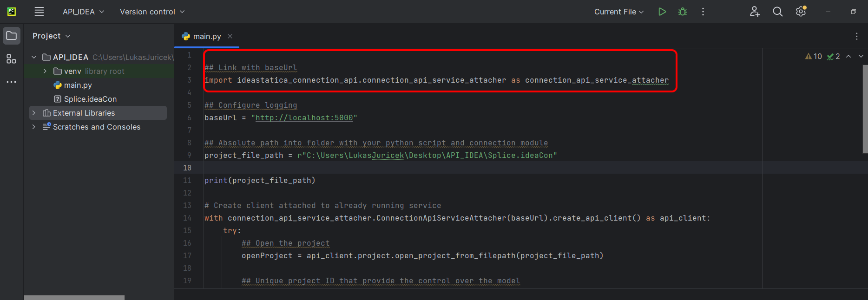
Task: Open the main hamburger menu
Action: 39,12
